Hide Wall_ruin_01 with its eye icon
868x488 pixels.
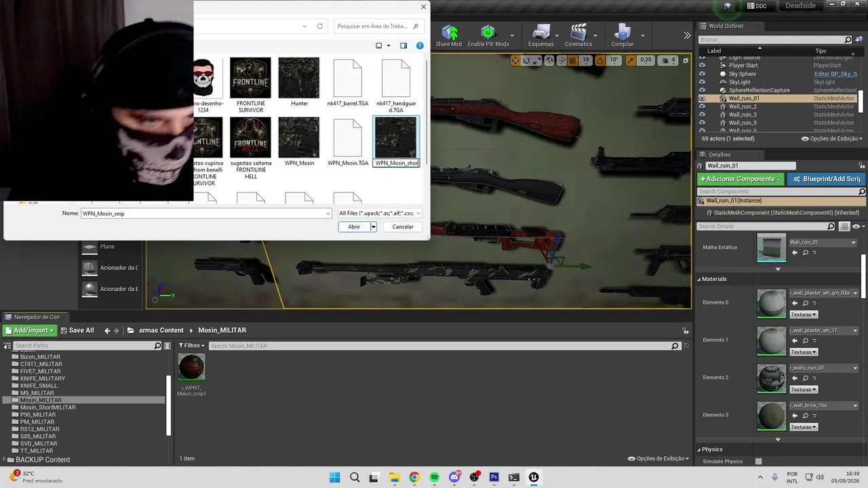702,98
